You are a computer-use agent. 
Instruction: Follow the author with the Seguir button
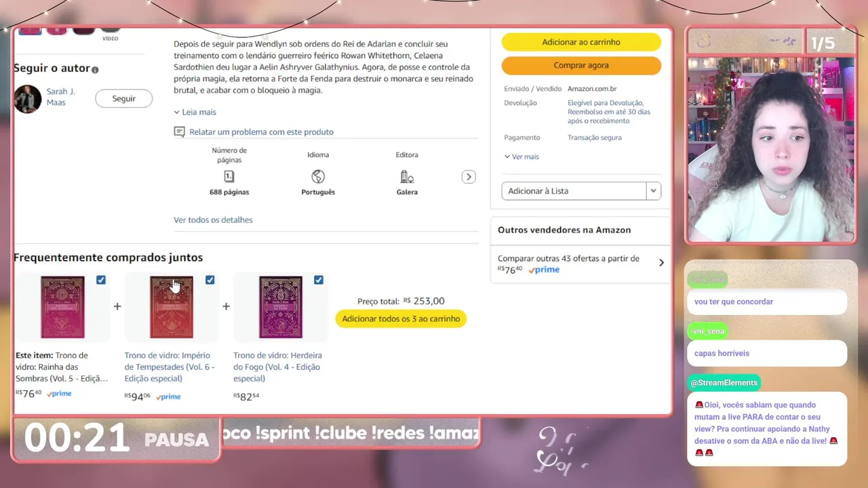(123, 99)
